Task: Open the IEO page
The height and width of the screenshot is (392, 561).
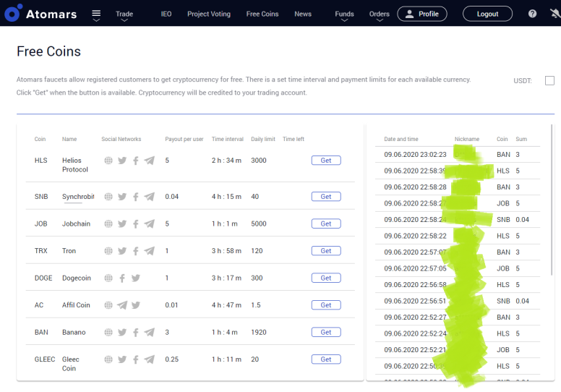Action: point(166,14)
